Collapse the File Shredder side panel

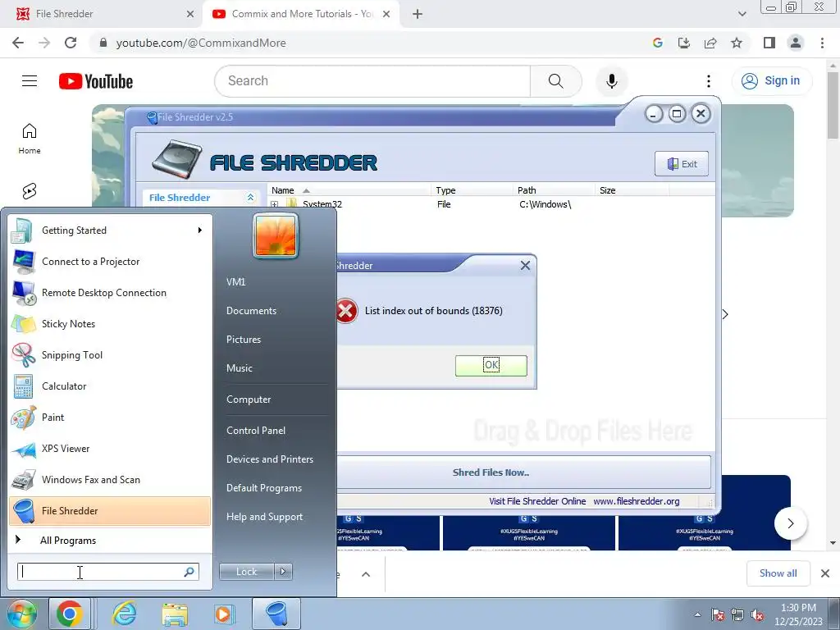250,198
